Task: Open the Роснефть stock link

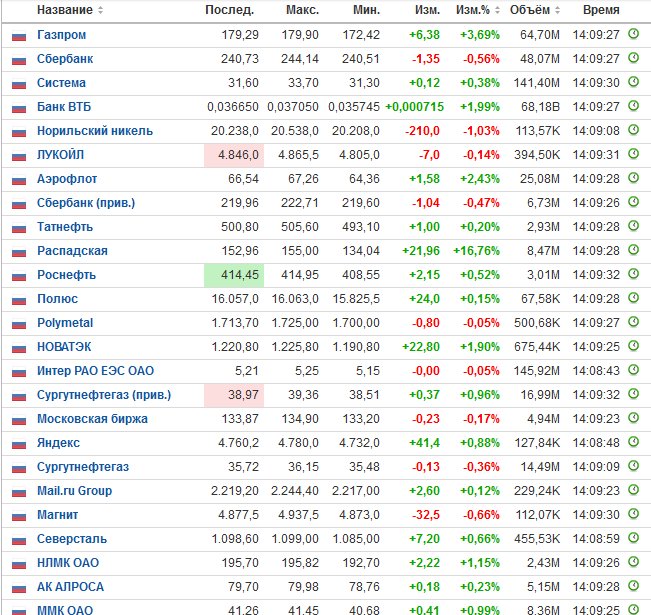Action: pyautogui.click(x=66, y=275)
